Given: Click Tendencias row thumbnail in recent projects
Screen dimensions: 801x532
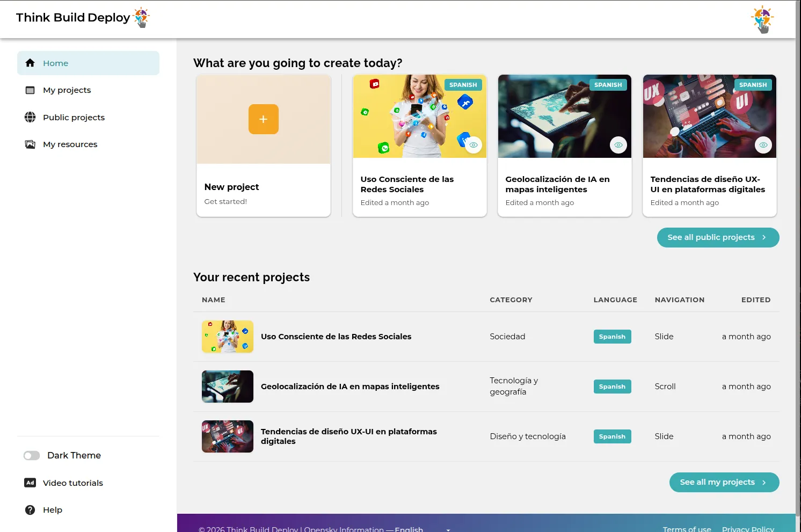Looking at the screenshot, I should point(228,436).
